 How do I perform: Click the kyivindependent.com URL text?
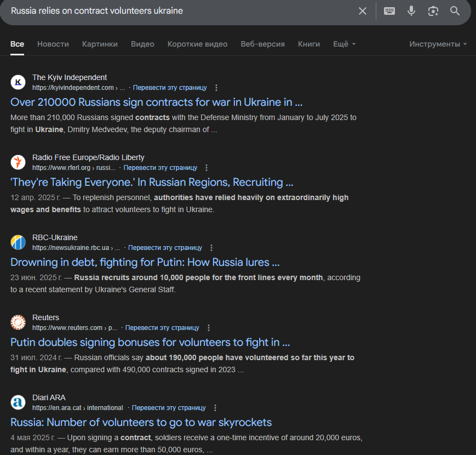tap(78, 88)
